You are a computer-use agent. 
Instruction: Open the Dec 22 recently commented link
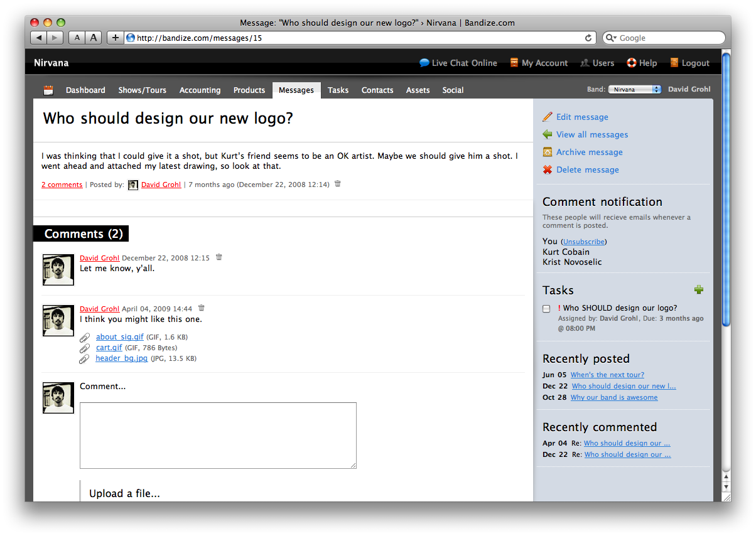(x=627, y=454)
